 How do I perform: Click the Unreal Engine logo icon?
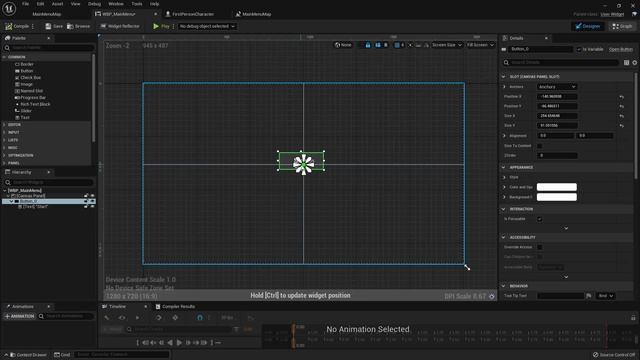tap(9, 9)
